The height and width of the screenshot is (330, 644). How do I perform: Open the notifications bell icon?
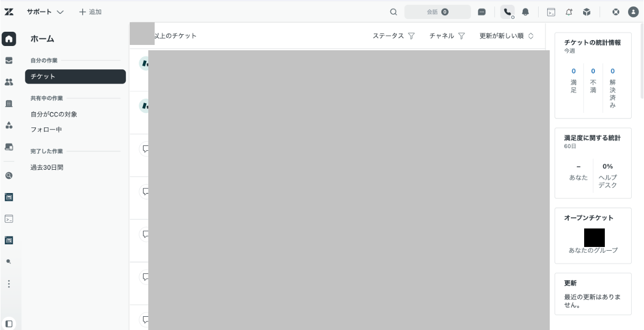pos(525,12)
